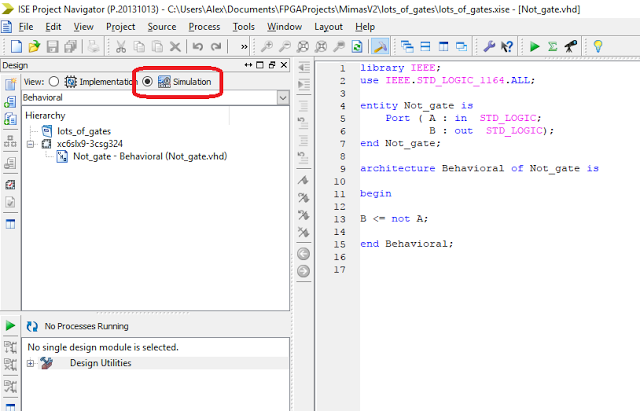
Task: Click the 'library IEEE;' code line
Action: coord(400,68)
